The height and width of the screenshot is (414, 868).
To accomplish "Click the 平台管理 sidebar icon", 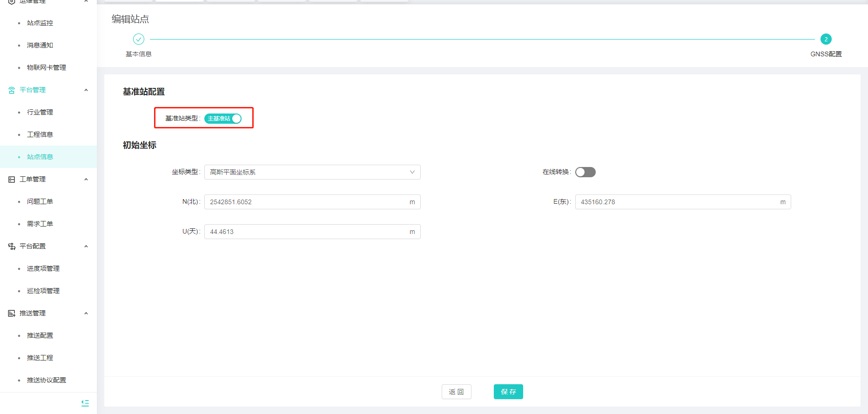I will click(12, 90).
